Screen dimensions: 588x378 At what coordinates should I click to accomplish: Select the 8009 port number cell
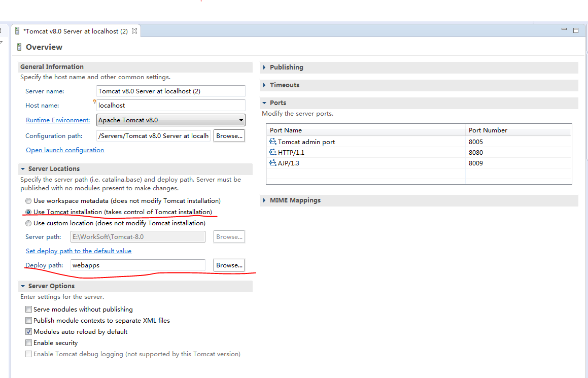[x=518, y=163]
